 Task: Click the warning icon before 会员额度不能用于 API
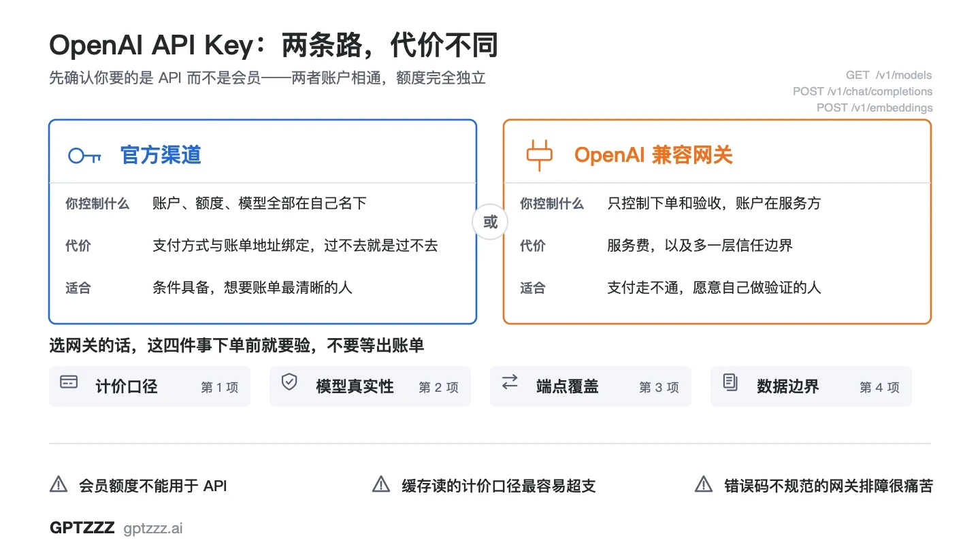[59, 485]
